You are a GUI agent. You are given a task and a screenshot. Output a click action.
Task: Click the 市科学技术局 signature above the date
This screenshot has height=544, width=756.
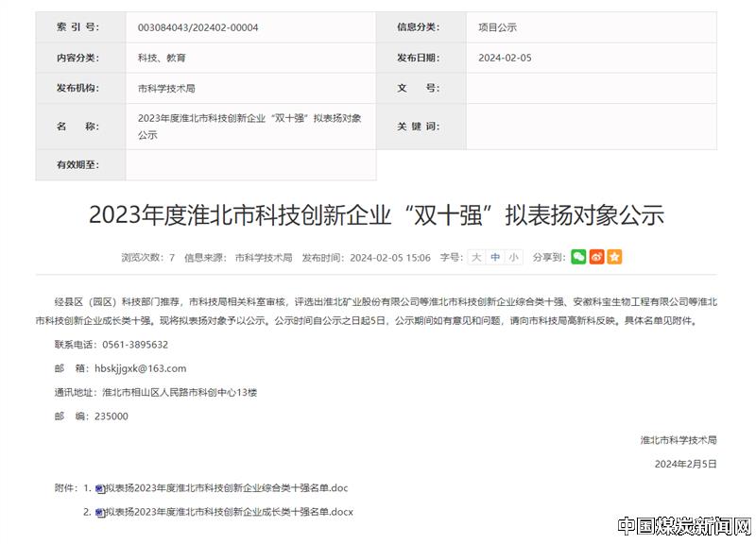pos(678,440)
